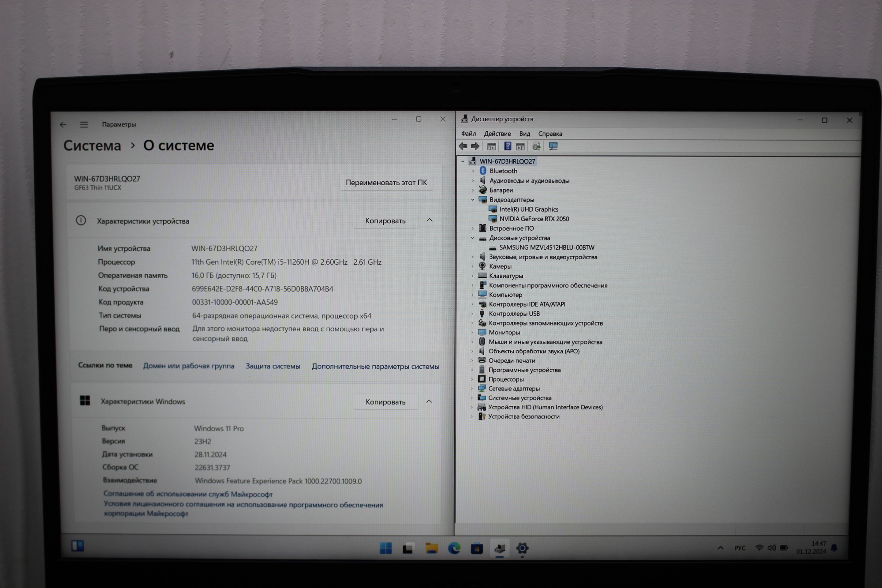Click Scan for hardware changes monitor icon
This screenshot has width=882, height=588.
click(x=553, y=146)
